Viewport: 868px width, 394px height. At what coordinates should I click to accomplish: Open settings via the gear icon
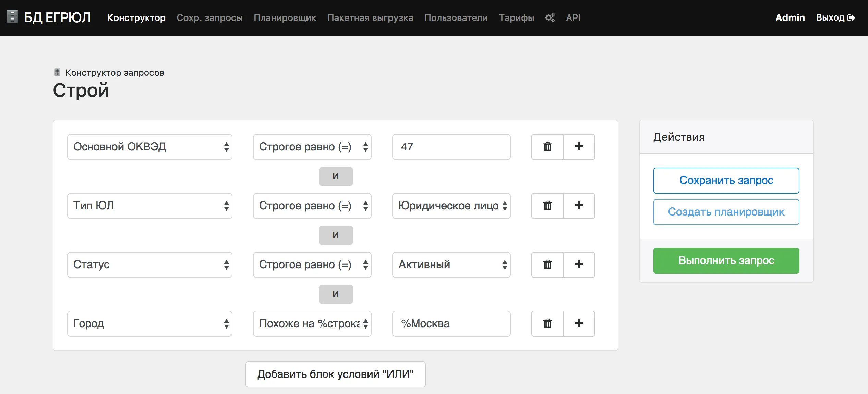click(x=550, y=17)
